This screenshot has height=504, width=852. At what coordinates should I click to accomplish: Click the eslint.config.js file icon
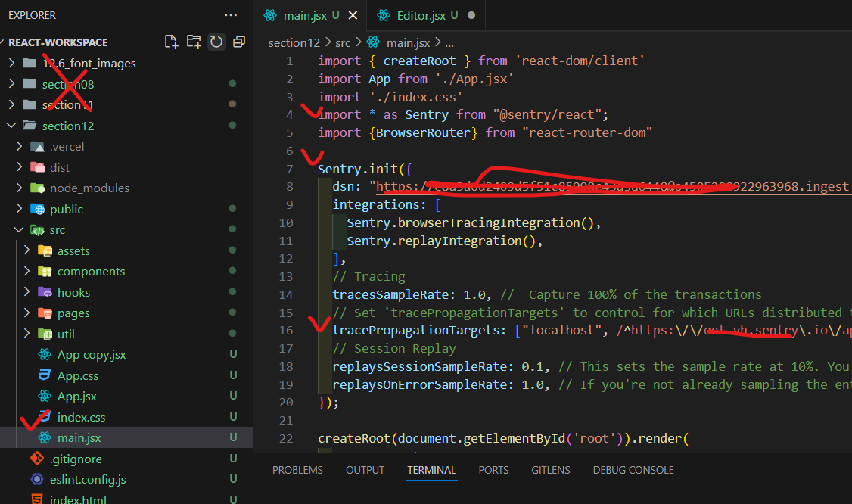37,479
